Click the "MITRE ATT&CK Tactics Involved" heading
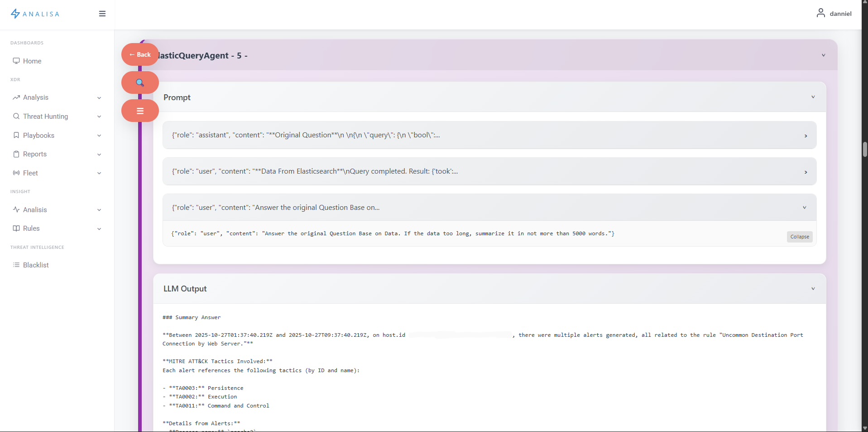 pyautogui.click(x=217, y=361)
